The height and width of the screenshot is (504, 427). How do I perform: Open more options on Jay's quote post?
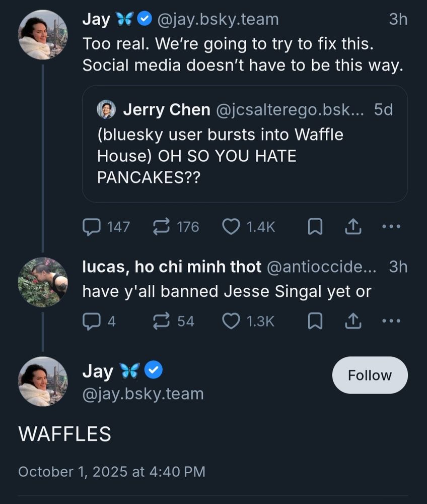[391, 227]
